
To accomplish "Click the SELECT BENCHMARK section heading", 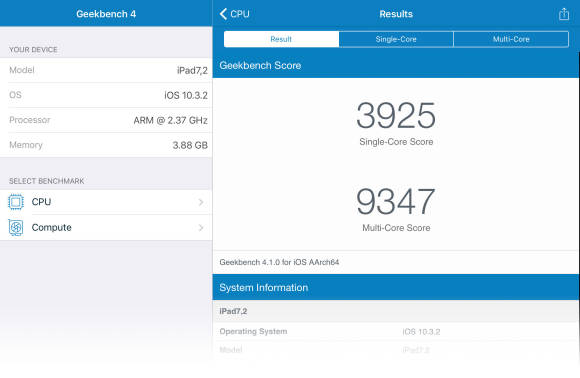I will 47,181.
